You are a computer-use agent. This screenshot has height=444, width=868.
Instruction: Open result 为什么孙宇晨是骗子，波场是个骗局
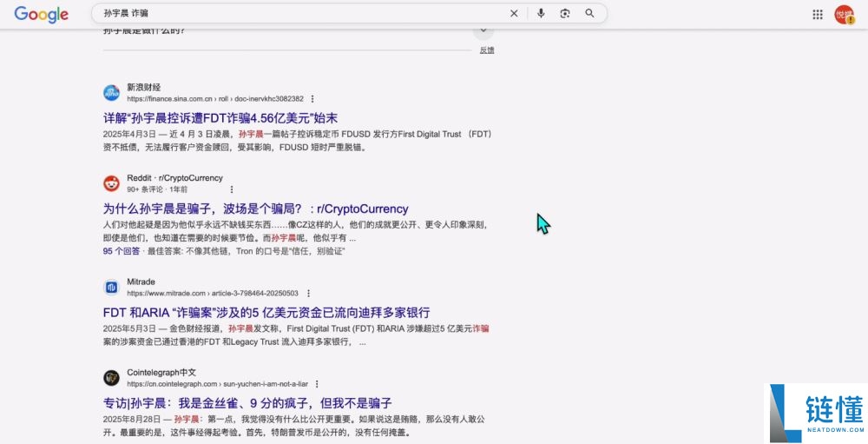(256, 209)
